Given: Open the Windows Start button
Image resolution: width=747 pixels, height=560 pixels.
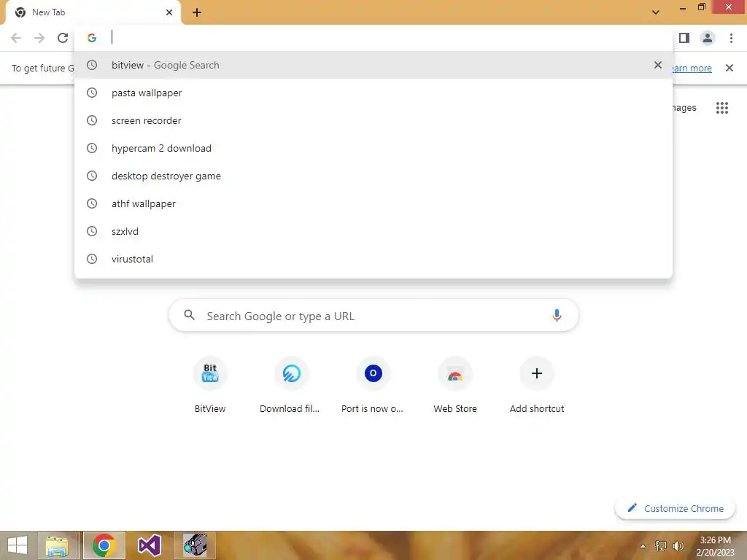Looking at the screenshot, I should 18,545.
